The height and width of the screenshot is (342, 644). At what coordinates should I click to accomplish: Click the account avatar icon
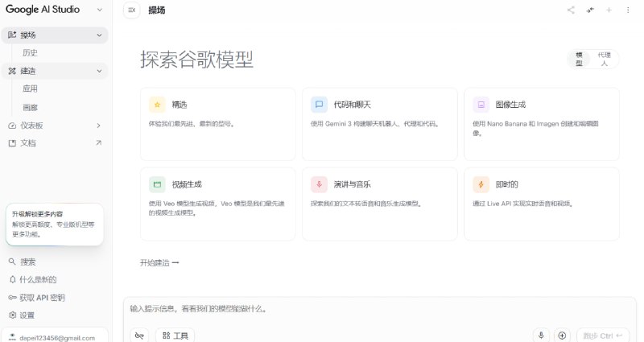12,337
